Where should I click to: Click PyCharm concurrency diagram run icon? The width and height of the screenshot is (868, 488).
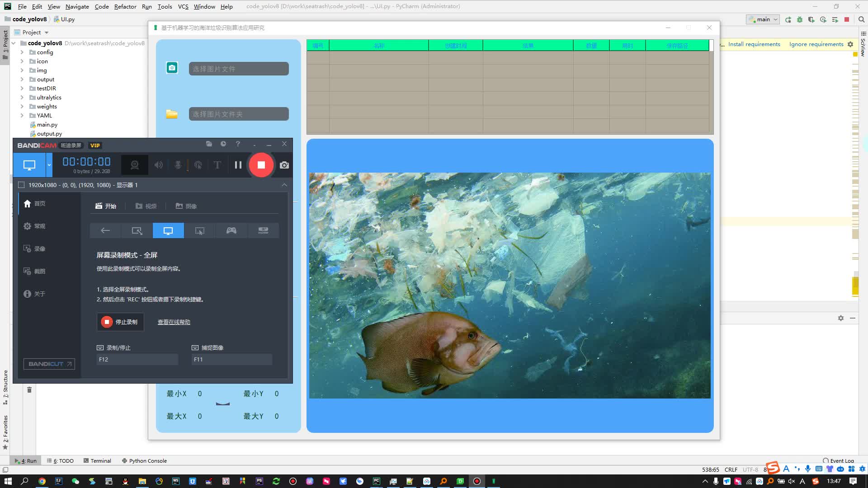coord(835,19)
